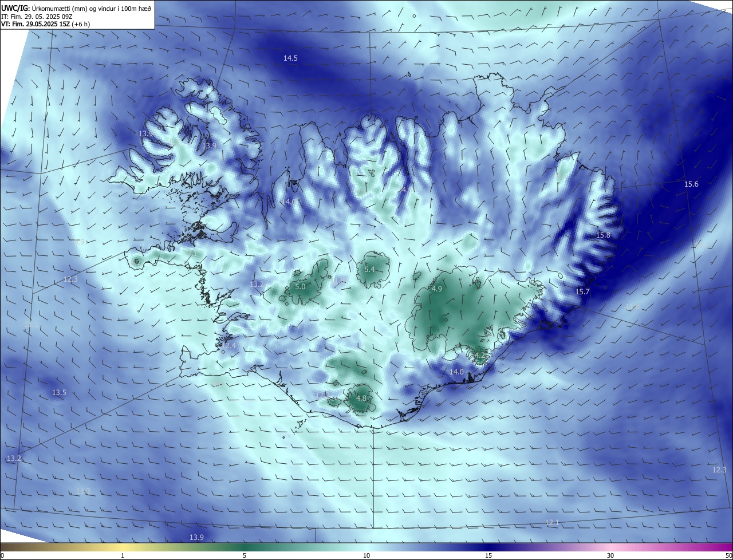Click the 15.6 value label off the east coast

[691, 184]
